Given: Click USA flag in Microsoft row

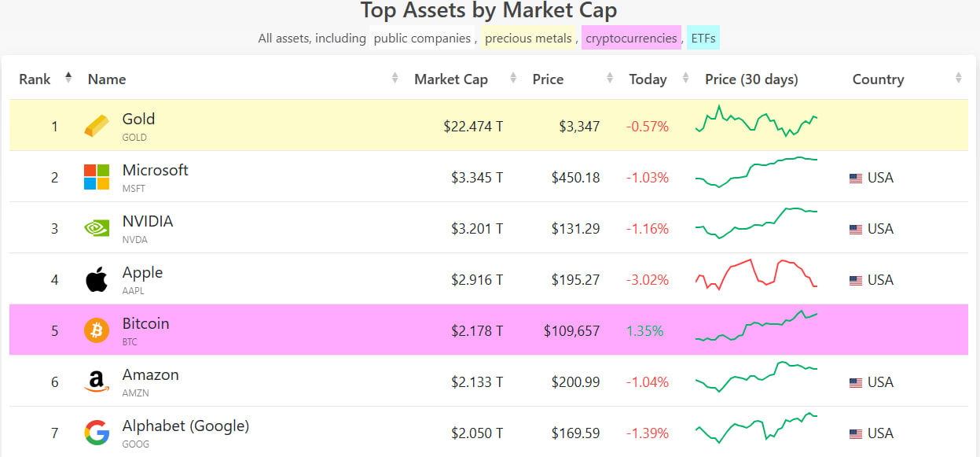Looking at the screenshot, I should pos(856,179).
